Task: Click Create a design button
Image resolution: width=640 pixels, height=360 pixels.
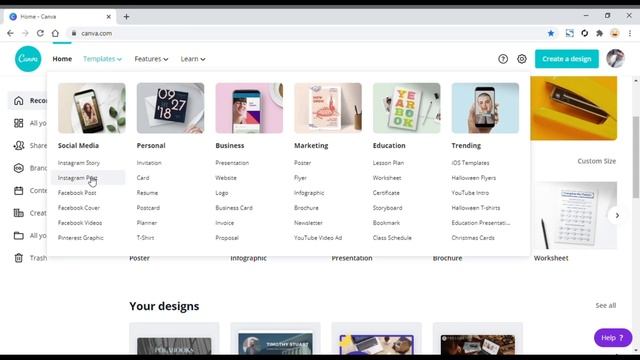Action: [567, 59]
